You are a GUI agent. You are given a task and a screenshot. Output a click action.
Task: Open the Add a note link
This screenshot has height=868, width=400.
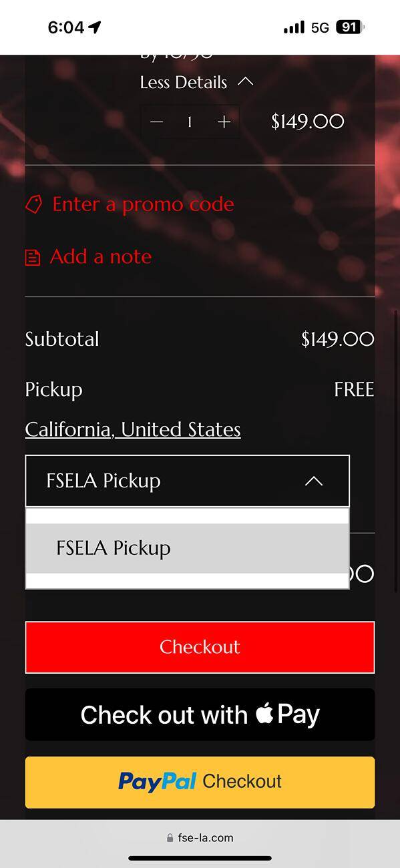click(101, 256)
